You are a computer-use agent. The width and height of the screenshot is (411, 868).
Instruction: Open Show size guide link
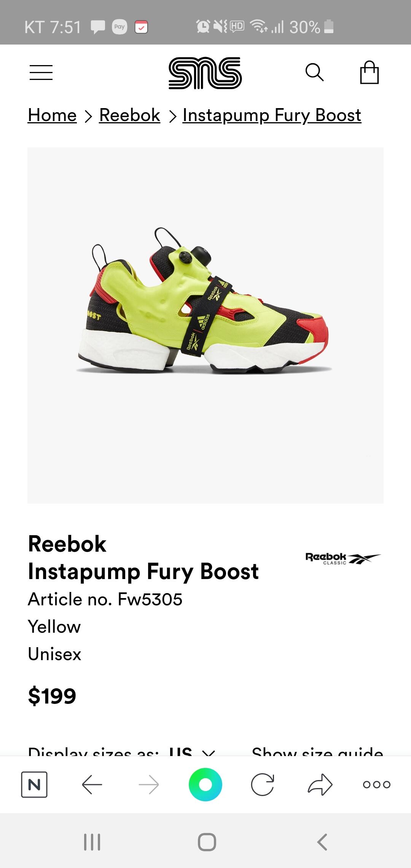click(x=317, y=752)
